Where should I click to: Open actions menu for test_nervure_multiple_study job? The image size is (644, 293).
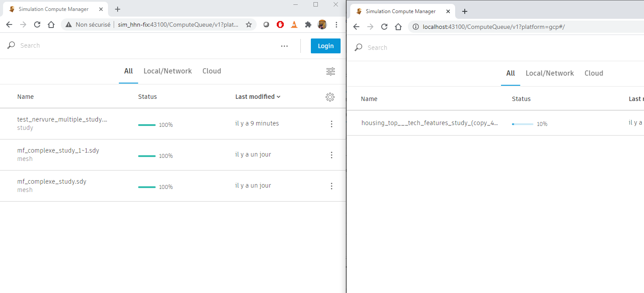click(x=331, y=124)
